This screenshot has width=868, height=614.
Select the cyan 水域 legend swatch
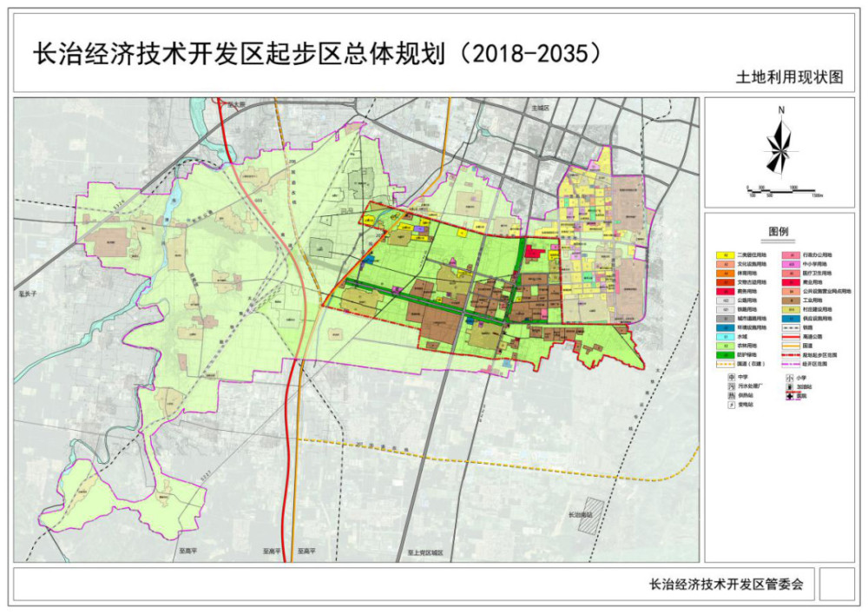click(725, 337)
